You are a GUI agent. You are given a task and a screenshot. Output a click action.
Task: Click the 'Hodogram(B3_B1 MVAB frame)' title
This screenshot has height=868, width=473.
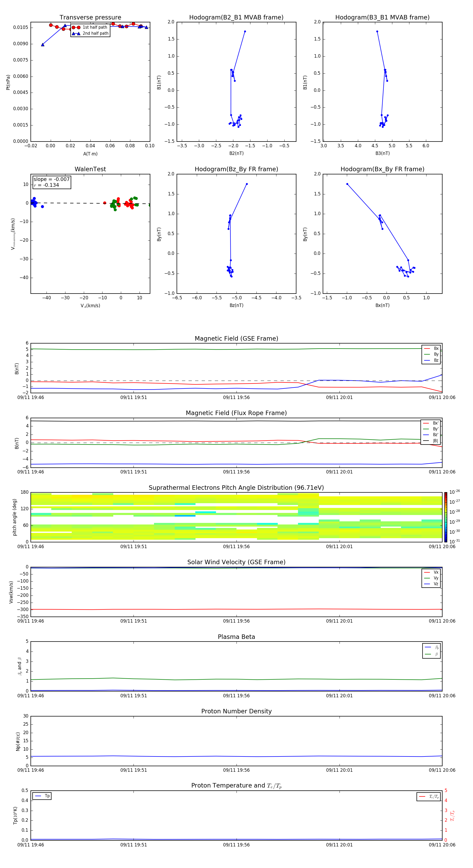tap(382, 18)
